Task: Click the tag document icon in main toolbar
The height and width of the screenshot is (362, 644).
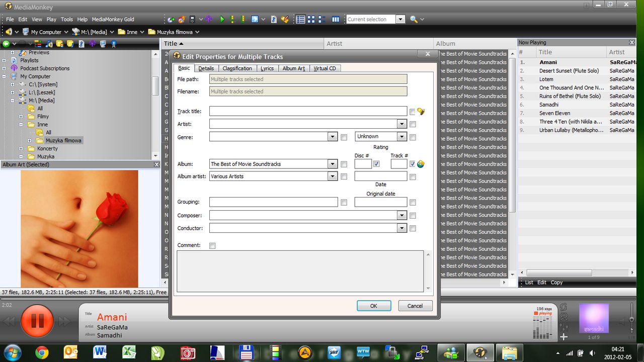Action: [274, 19]
